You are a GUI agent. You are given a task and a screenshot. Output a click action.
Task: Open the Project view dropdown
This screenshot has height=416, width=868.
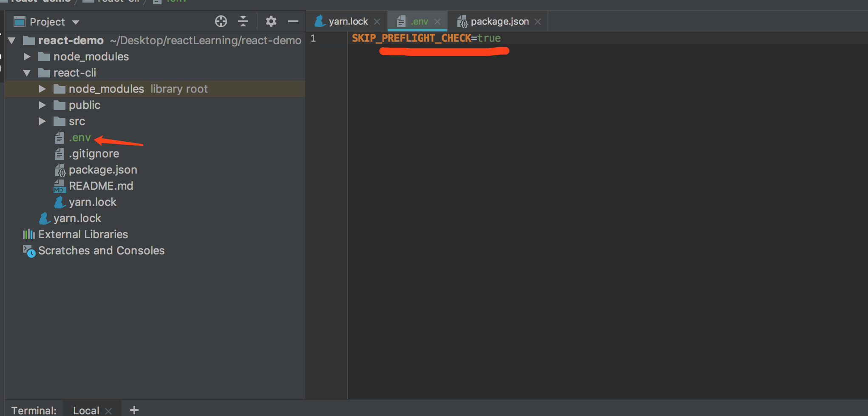point(76,22)
